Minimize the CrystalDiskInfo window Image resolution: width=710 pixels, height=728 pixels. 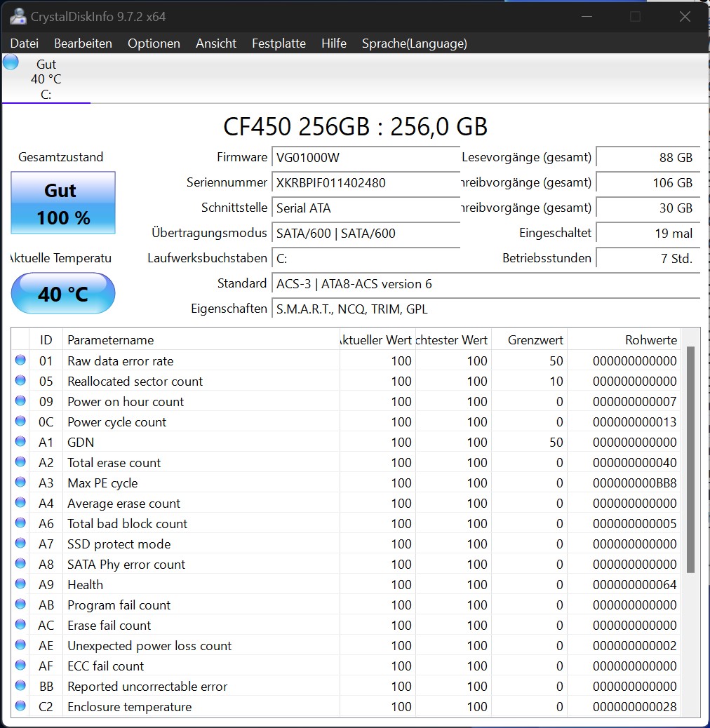(587, 16)
